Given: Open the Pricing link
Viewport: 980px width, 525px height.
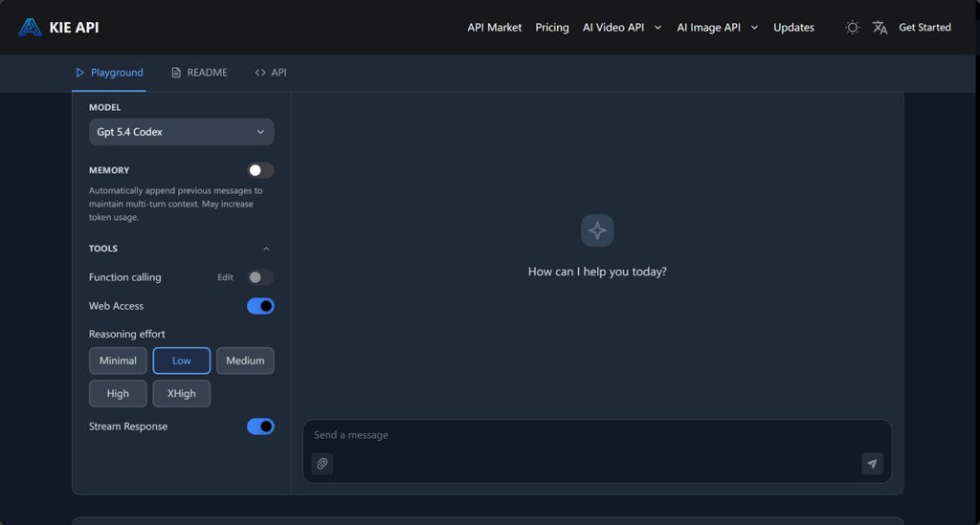Looking at the screenshot, I should pyautogui.click(x=552, y=28).
